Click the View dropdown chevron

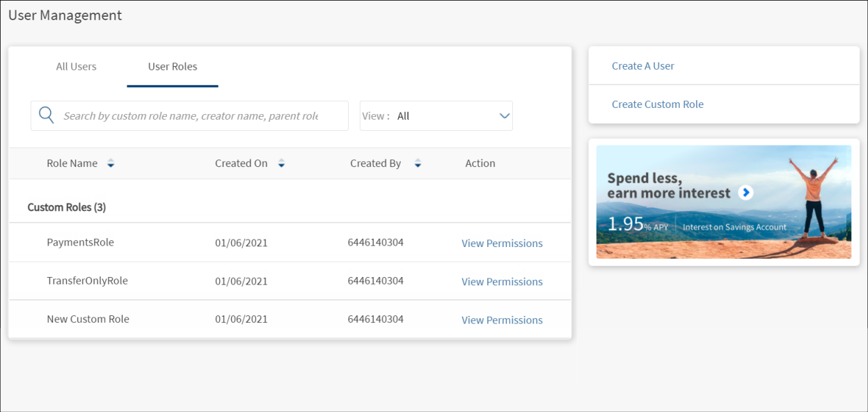click(x=505, y=116)
